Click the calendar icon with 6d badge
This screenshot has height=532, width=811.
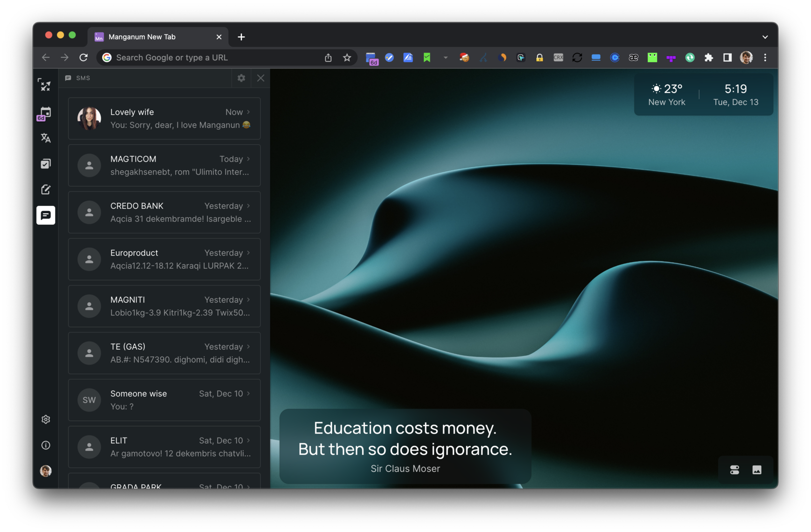(45, 113)
